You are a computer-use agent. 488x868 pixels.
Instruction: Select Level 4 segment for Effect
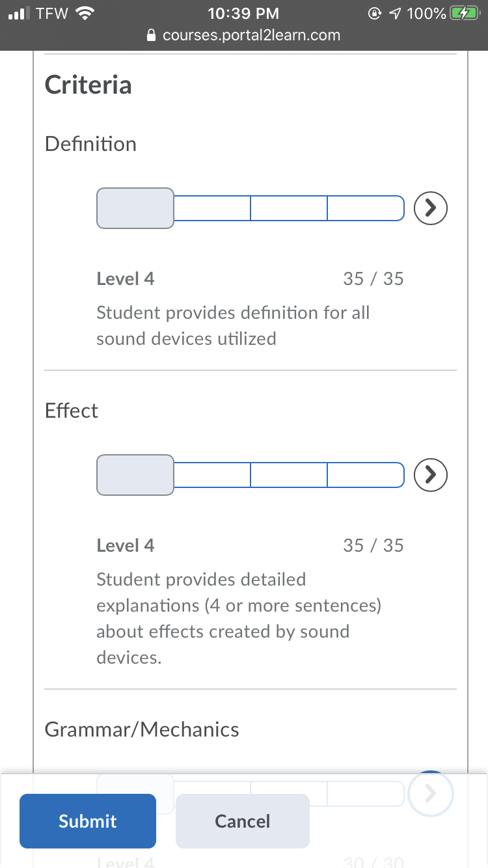tap(135, 475)
